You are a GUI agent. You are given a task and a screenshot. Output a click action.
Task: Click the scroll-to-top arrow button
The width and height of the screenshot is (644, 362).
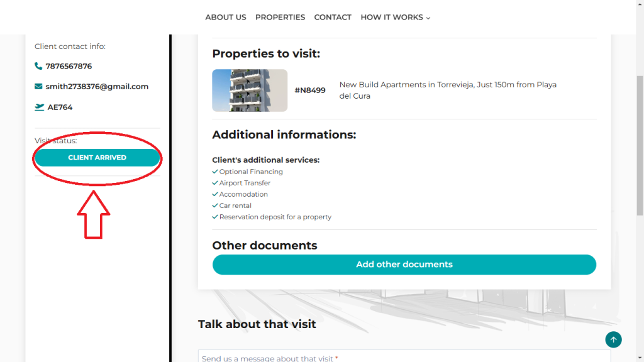point(613,340)
